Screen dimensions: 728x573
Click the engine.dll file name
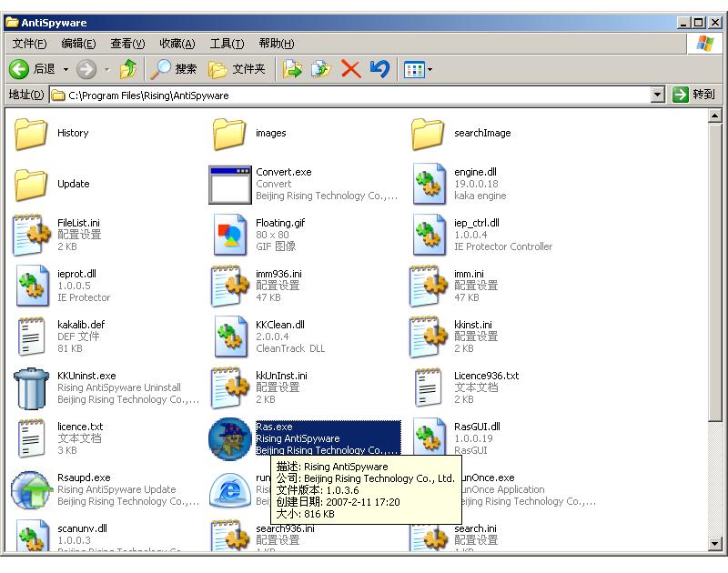475,172
